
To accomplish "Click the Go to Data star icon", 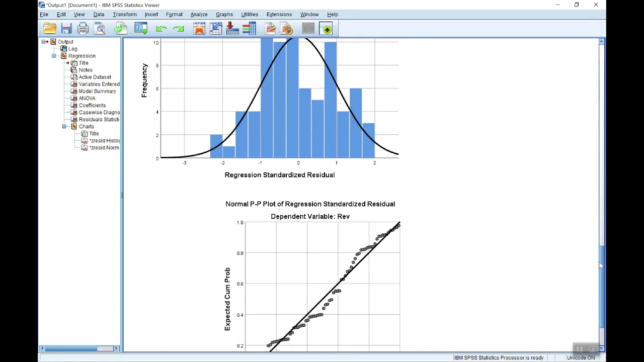I will [x=199, y=29].
